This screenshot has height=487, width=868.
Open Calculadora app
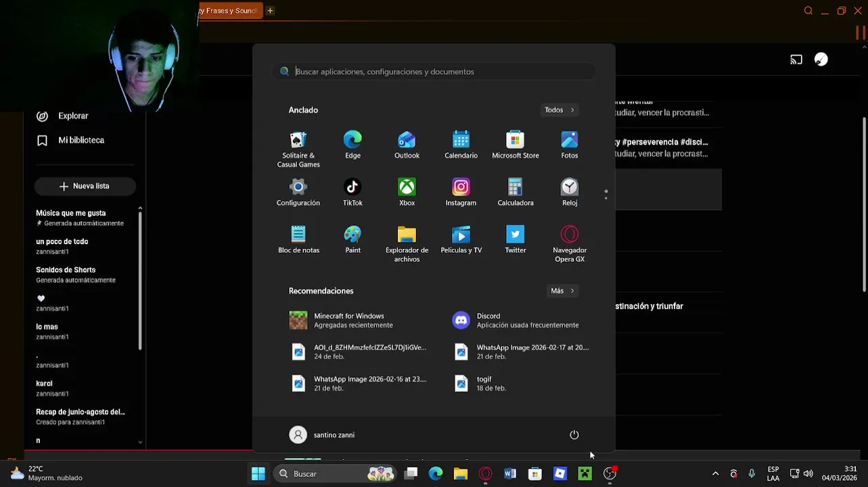(516, 193)
